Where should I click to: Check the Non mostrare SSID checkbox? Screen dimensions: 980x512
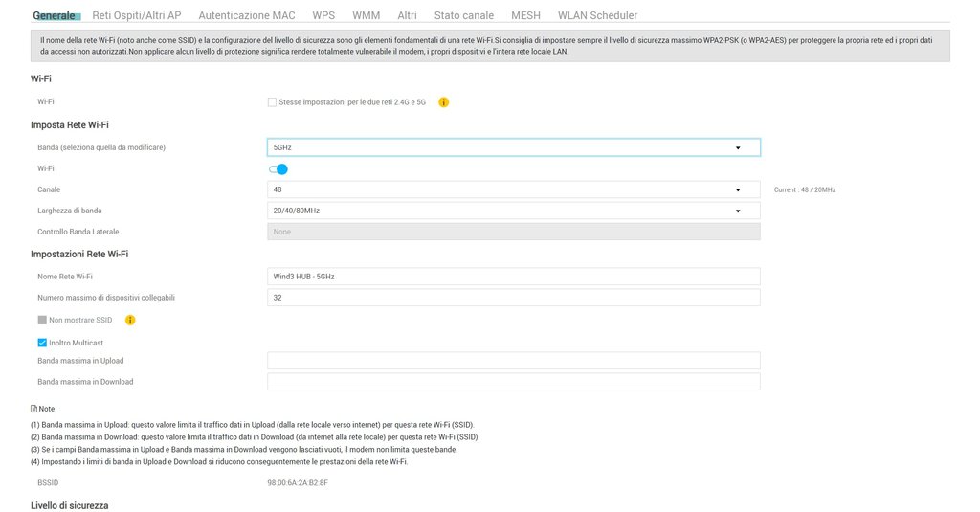42,320
